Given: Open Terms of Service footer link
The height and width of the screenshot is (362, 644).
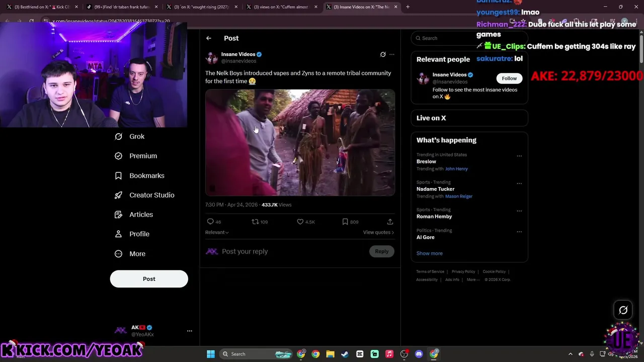Looking at the screenshot, I should click(x=430, y=271).
